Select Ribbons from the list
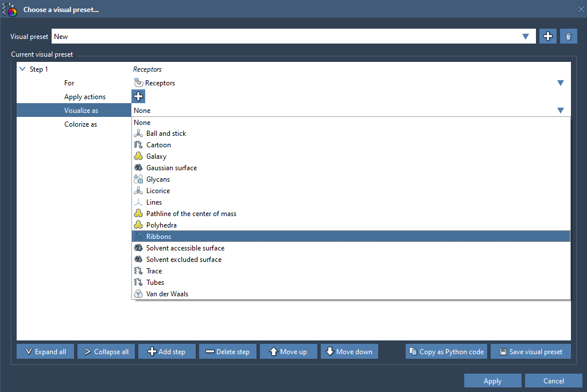The width and height of the screenshot is (587, 392). click(158, 237)
